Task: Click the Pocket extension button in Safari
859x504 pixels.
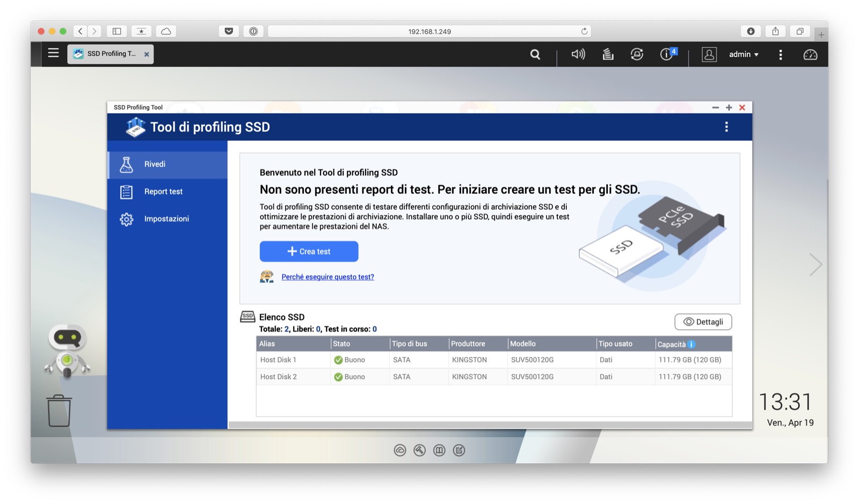Action: click(x=229, y=31)
